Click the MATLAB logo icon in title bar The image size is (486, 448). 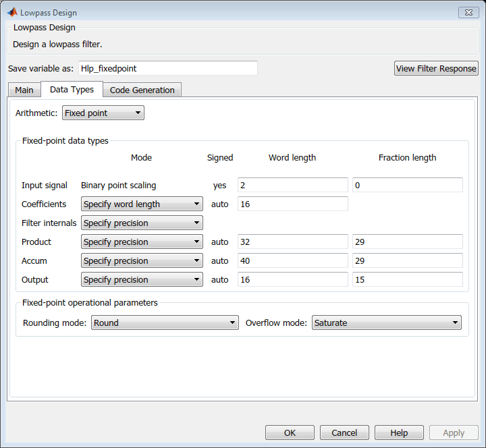(x=12, y=12)
